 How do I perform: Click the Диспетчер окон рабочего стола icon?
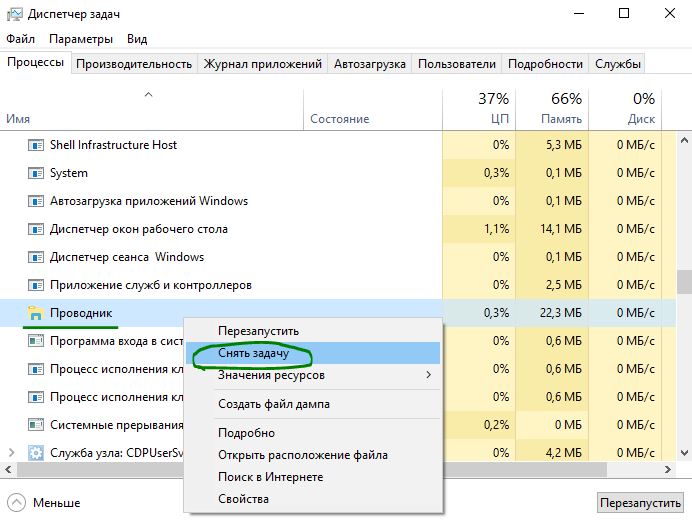click(36, 229)
